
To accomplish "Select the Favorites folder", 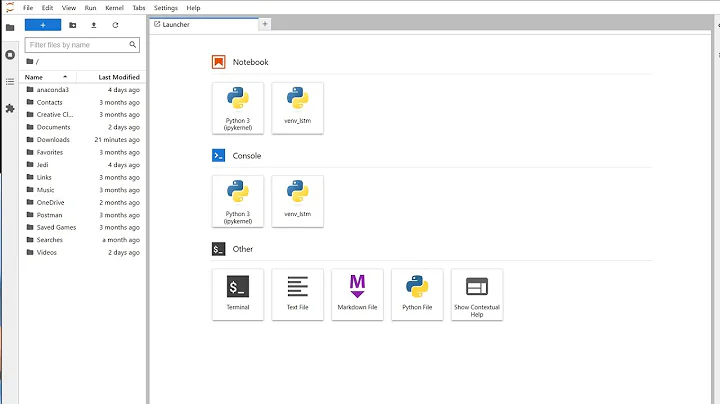I will (83, 152).
